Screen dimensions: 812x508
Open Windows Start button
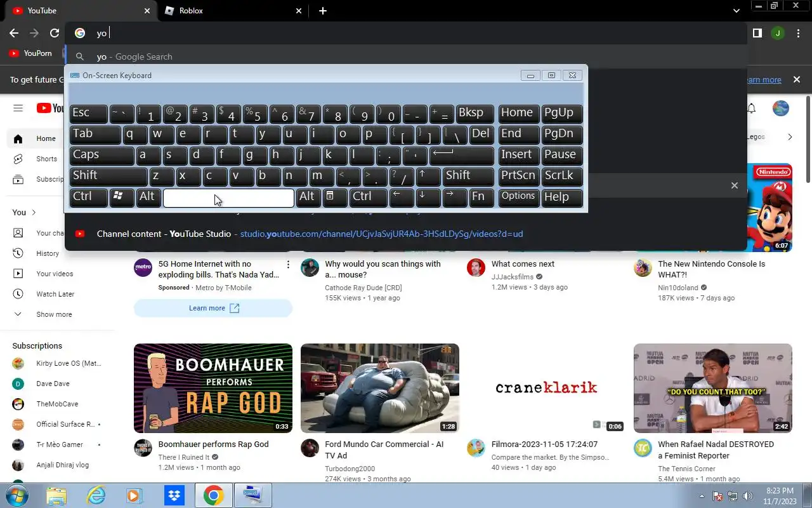(17, 495)
